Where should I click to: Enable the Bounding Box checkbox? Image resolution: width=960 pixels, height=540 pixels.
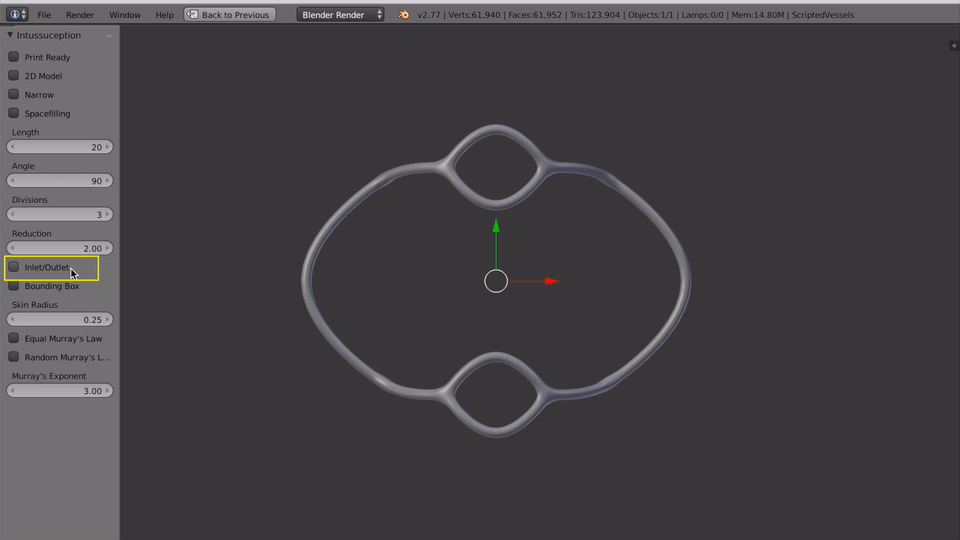[x=13, y=286]
